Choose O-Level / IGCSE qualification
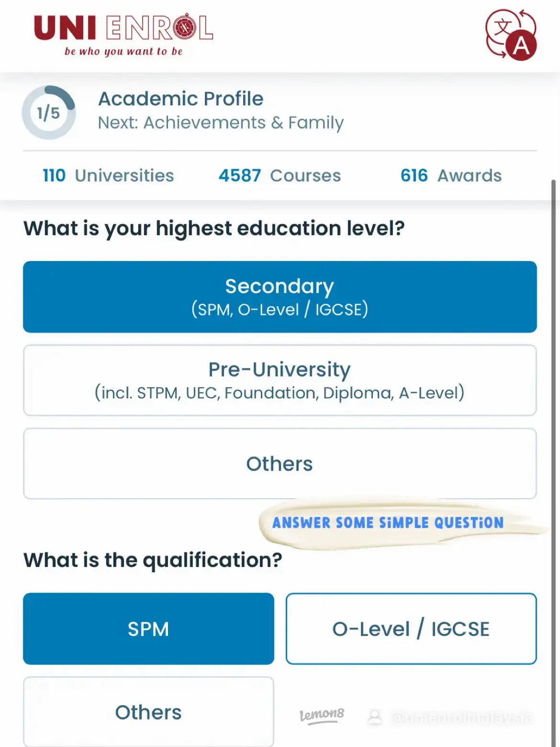Viewport: 560px width, 747px height. [x=411, y=629]
